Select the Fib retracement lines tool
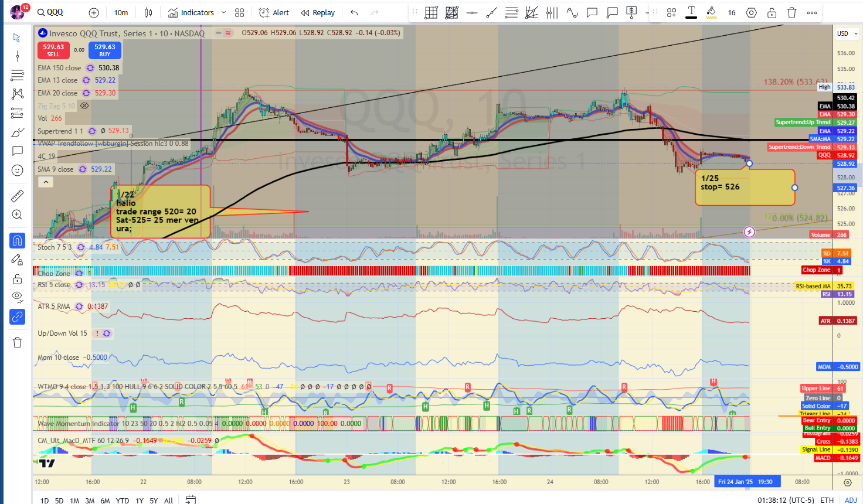 511,12
